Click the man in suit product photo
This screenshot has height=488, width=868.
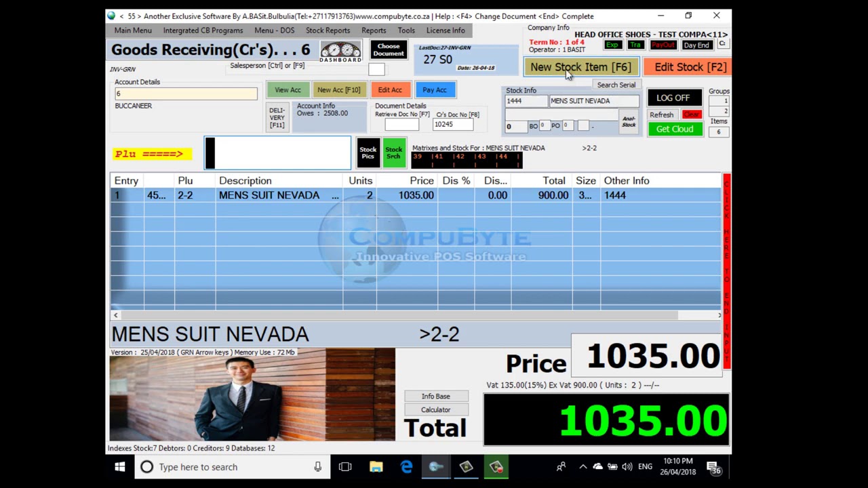point(252,395)
